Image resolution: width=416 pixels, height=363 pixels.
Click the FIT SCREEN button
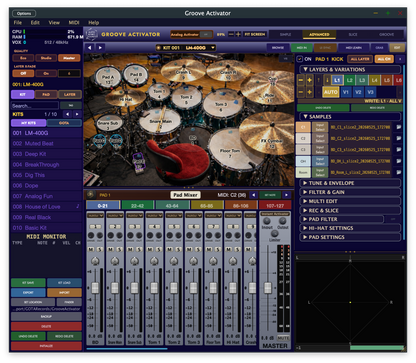255,34
